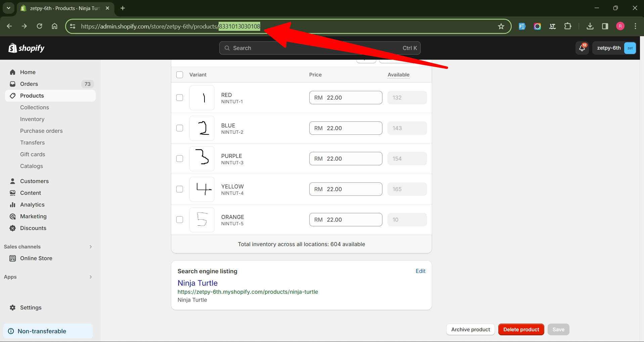The width and height of the screenshot is (644, 342).
Task: Click the Shopify search field
Action: pos(320,48)
